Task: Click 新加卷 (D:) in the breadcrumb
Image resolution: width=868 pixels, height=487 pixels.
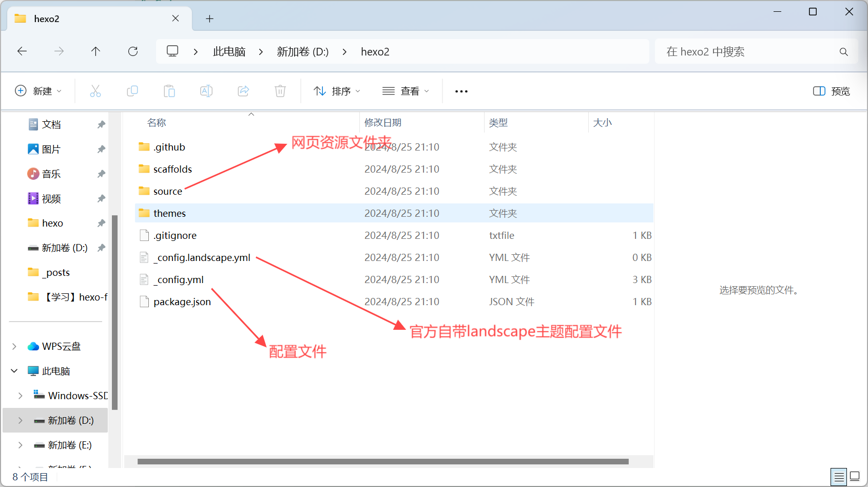Action: click(303, 52)
